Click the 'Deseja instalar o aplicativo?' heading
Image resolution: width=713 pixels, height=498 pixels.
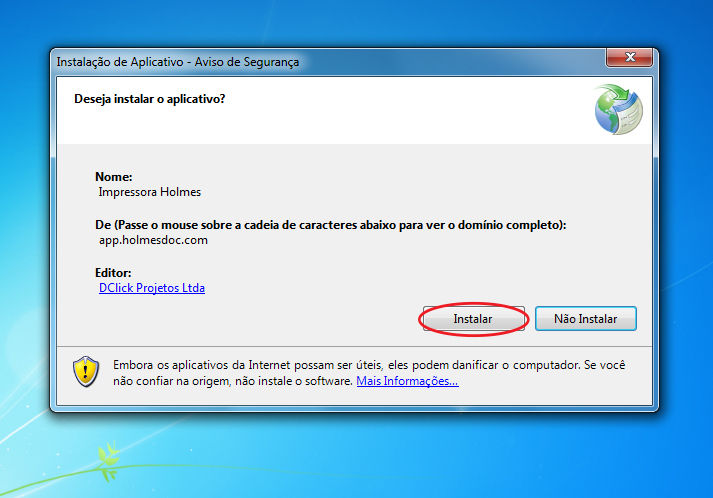(x=150, y=99)
